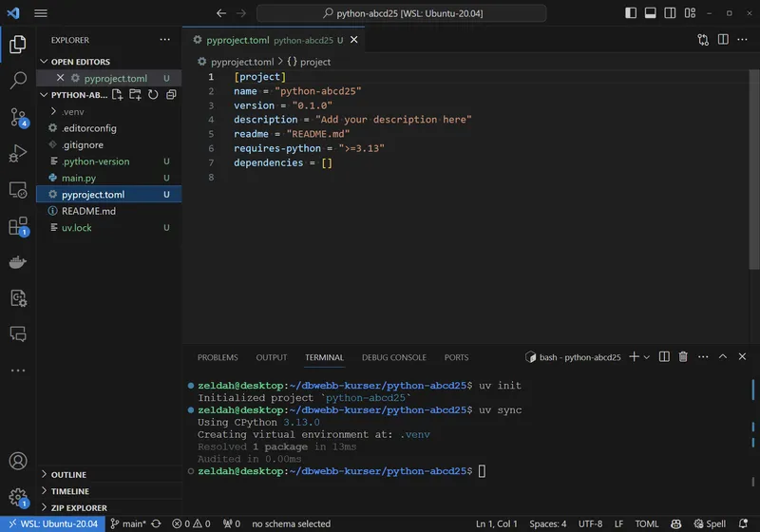Expand the .venv folder
Image resolution: width=760 pixels, height=532 pixels.
point(73,111)
